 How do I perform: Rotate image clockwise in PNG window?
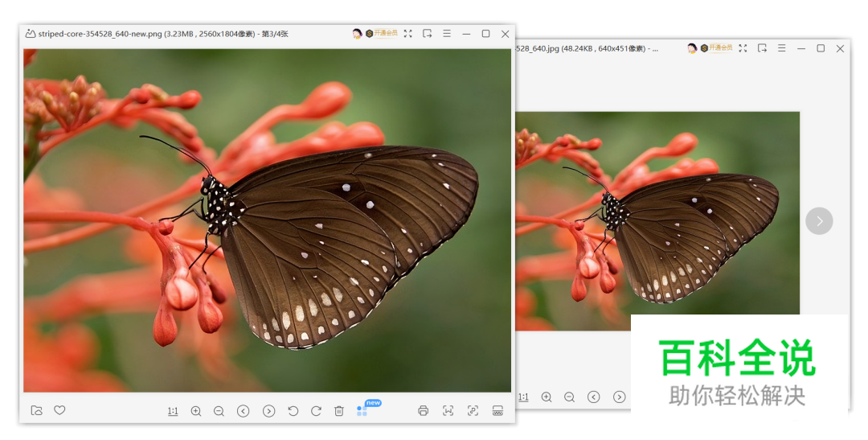pos(316,411)
